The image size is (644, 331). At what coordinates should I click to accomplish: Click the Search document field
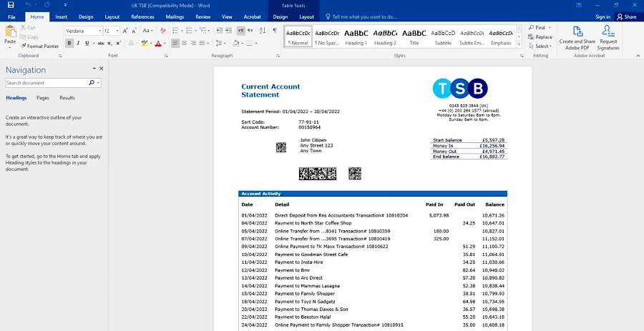point(50,83)
